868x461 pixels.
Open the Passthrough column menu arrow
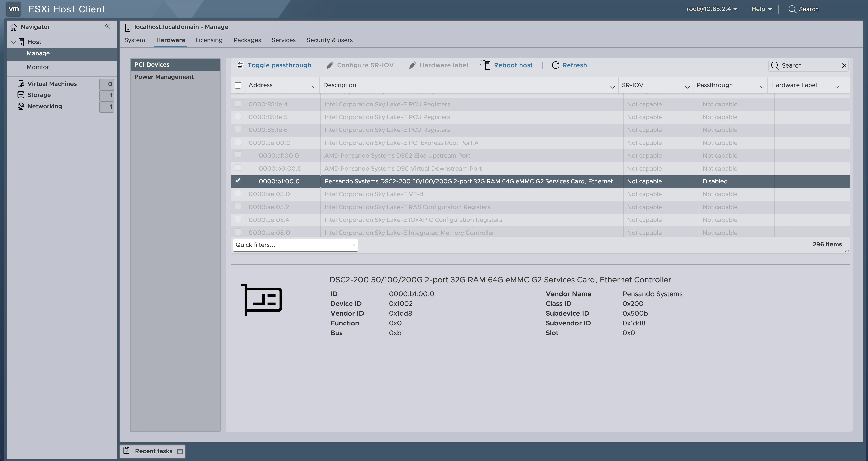point(762,87)
